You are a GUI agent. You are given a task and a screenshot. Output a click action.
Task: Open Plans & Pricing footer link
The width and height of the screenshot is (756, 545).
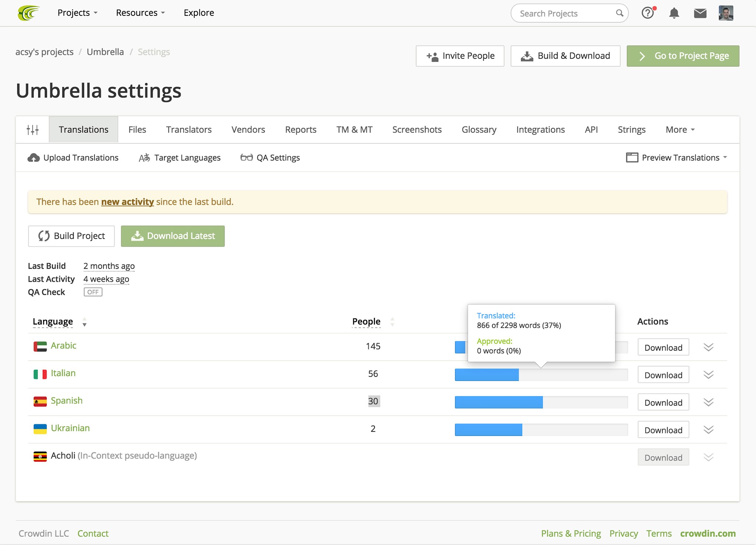click(x=571, y=533)
